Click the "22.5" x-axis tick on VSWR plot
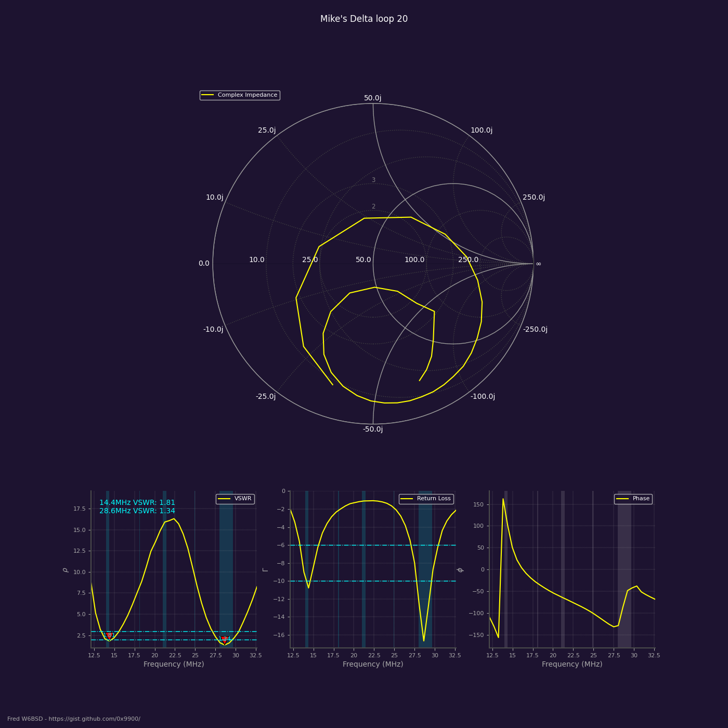Viewport: 728px width, 728px height. (175, 655)
